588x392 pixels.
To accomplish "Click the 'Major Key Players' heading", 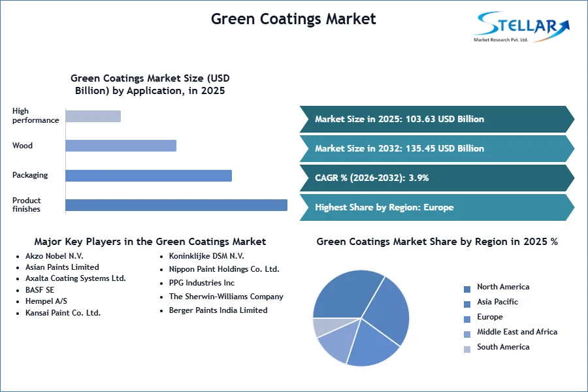I will (x=150, y=242).
